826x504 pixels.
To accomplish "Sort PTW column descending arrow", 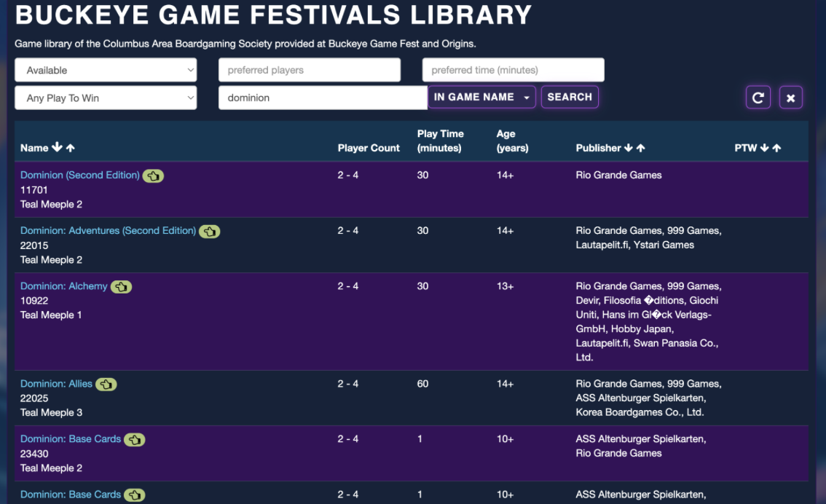I will coord(764,148).
